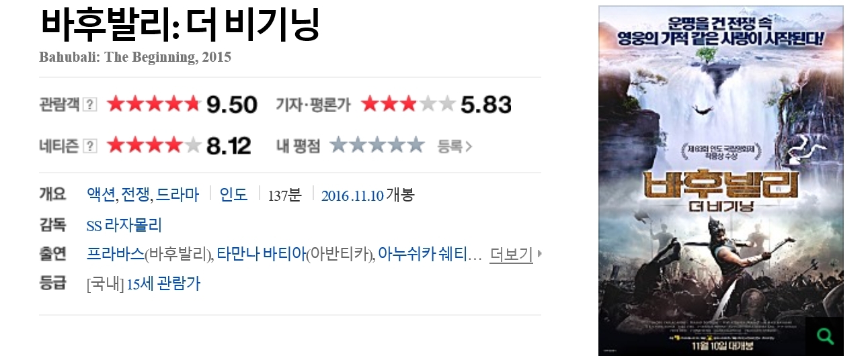Open director SS 라자몰리 page
Viewport: 868px width, 360px height.
click(x=124, y=225)
